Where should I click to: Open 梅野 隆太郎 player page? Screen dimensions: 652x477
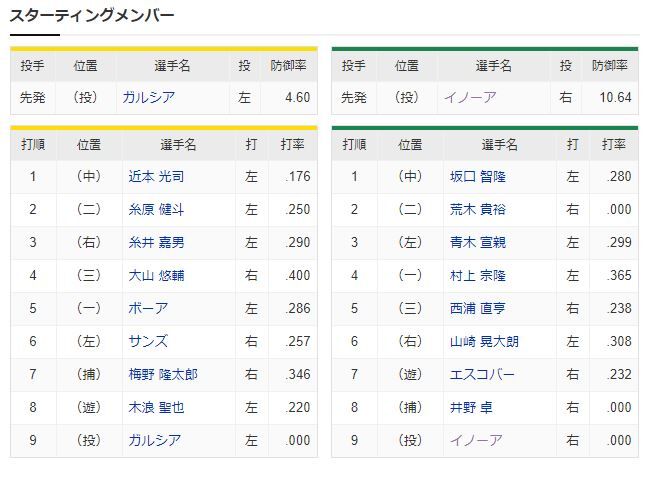click(163, 374)
